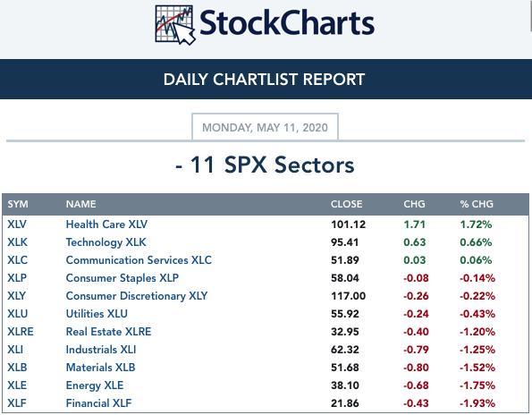532x415 pixels.
Task: Click the StockCharts wordmark text
Action: click(287, 23)
